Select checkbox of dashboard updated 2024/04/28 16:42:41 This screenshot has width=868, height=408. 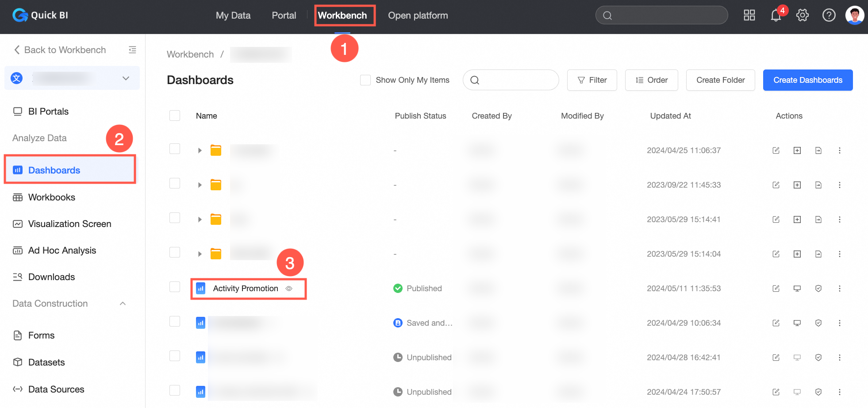[175, 356]
